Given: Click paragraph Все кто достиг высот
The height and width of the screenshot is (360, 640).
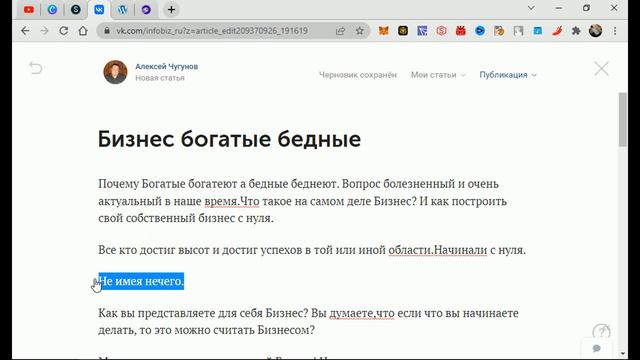Looking at the screenshot, I should coord(312,250).
